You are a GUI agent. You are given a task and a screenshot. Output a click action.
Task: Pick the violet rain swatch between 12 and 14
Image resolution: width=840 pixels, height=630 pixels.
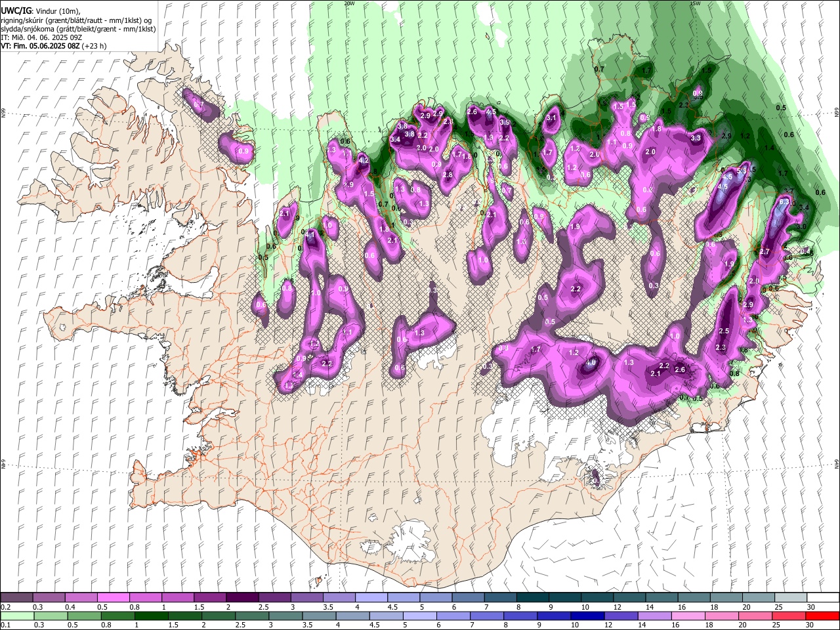(x=620, y=616)
